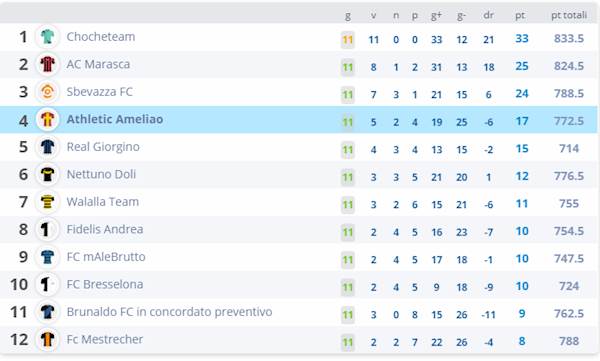Image resolution: width=600 pixels, height=361 pixels.
Task: Open the Chocheteam team link
Action: click(x=101, y=37)
